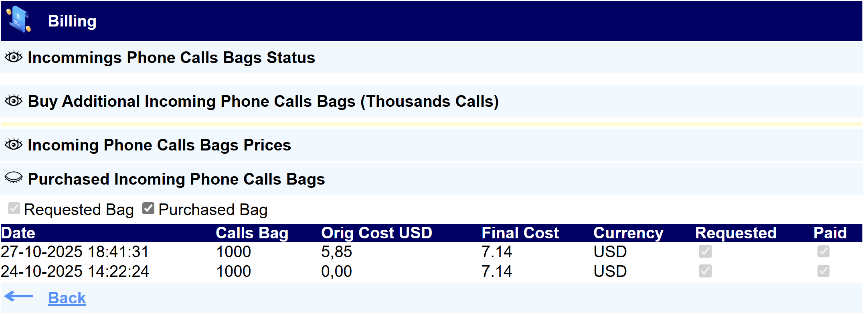868x317 pixels.
Task: Open the Back link
Action: (x=67, y=298)
